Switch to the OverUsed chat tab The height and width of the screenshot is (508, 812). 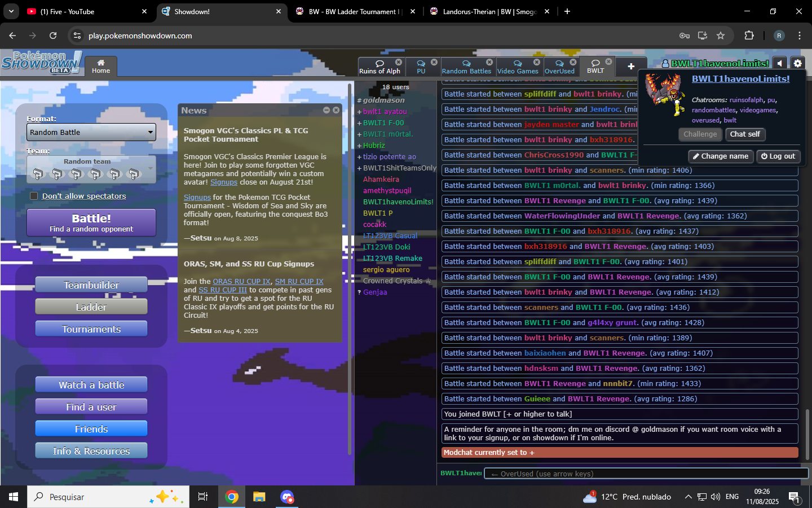(559, 67)
